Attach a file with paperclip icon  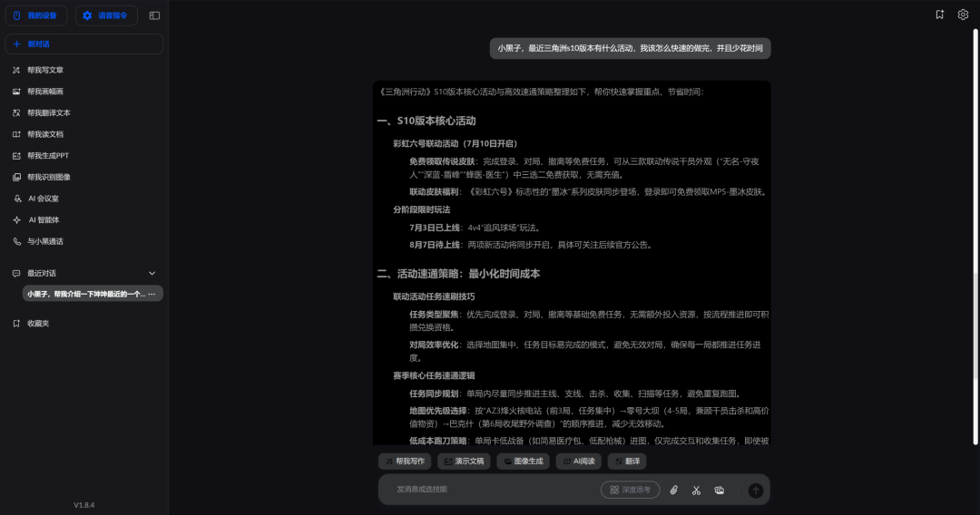pyautogui.click(x=673, y=491)
